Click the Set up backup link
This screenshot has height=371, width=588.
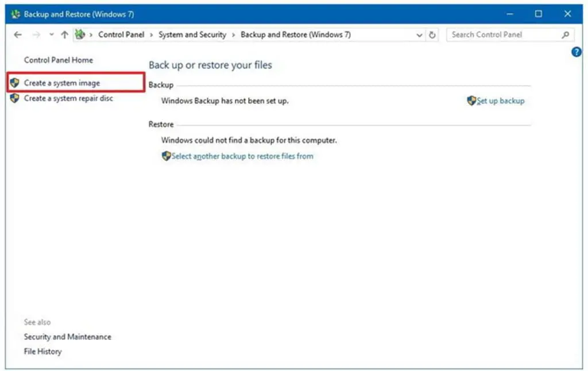[500, 101]
